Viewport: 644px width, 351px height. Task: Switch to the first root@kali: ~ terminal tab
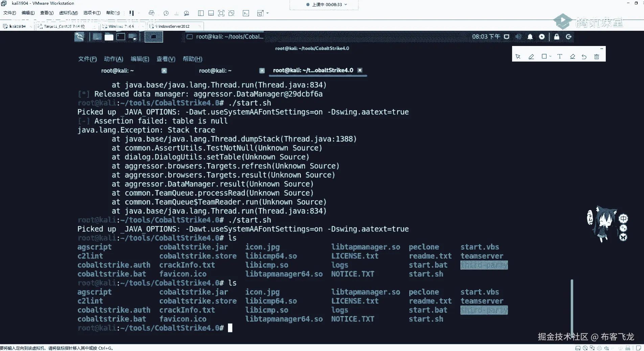click(117, 71)
